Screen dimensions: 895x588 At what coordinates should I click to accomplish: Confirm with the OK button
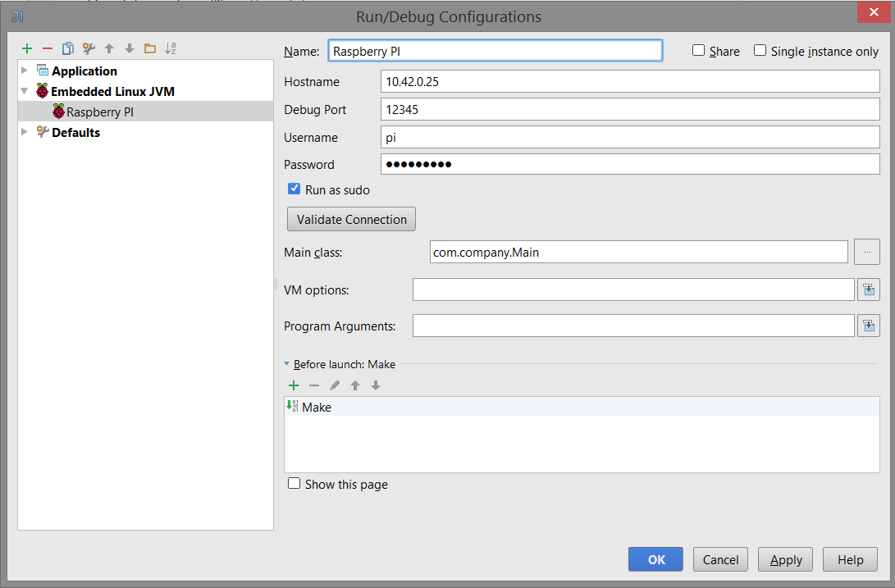(655, 559)
